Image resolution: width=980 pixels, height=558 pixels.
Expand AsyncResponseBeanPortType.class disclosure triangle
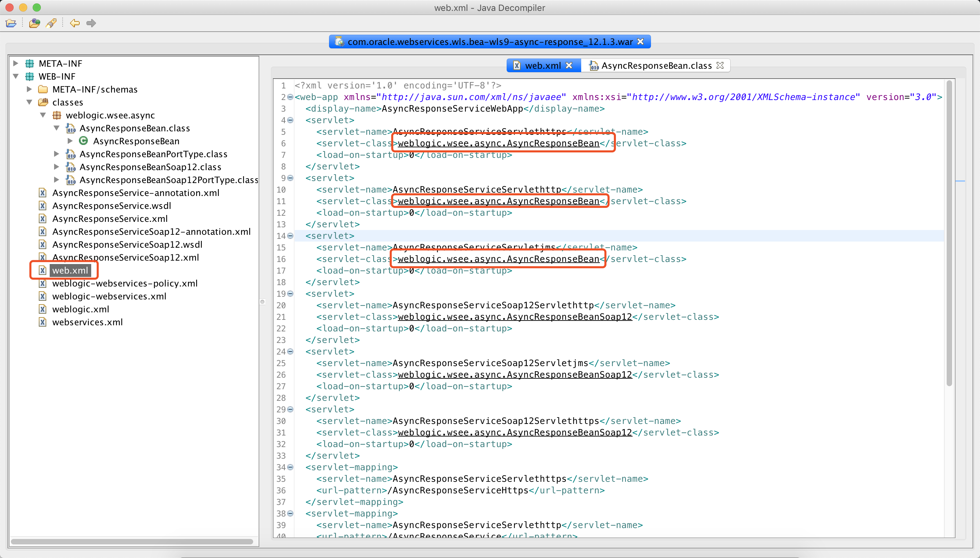(56, 154)
